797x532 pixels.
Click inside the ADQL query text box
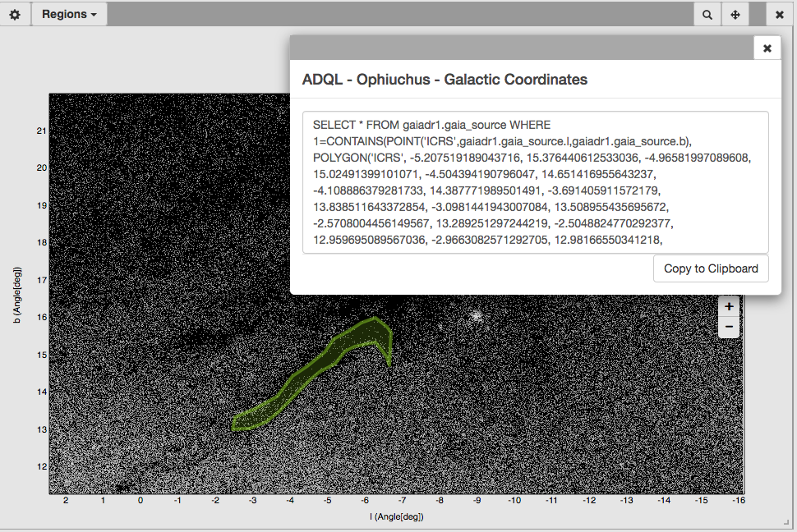(535, 182)
